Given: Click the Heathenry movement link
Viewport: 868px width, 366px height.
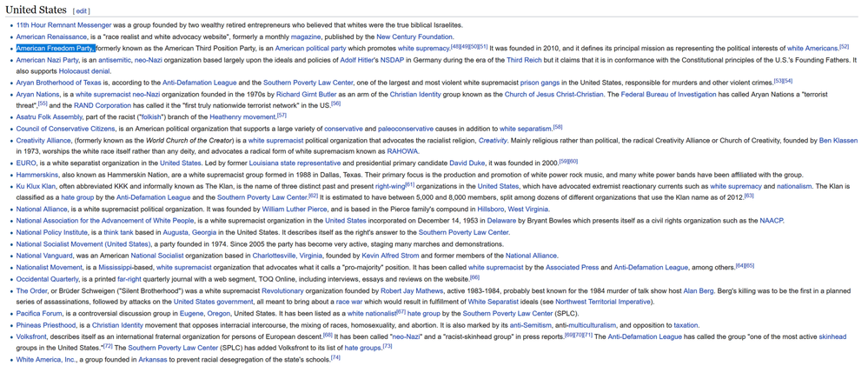Looking at the screenshot, I should tap(242, 116).
